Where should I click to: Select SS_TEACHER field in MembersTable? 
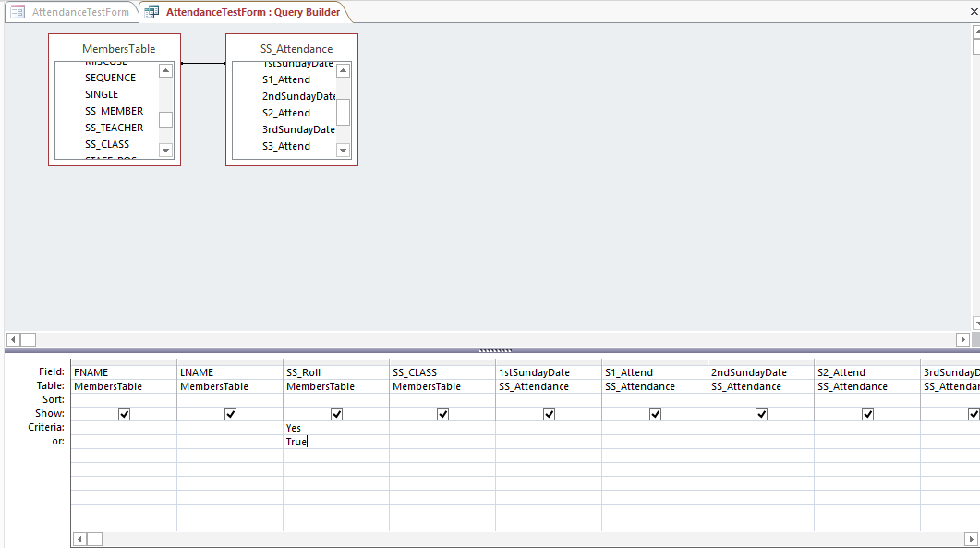pyautogui.click(x=114, y=128)
